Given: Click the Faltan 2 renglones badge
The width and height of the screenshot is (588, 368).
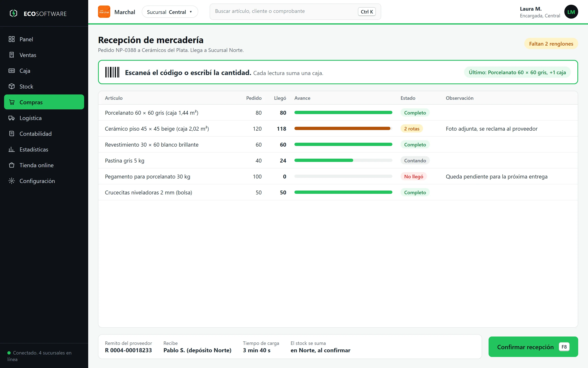Looking at the screenshot, I should (x=551, y=44).
